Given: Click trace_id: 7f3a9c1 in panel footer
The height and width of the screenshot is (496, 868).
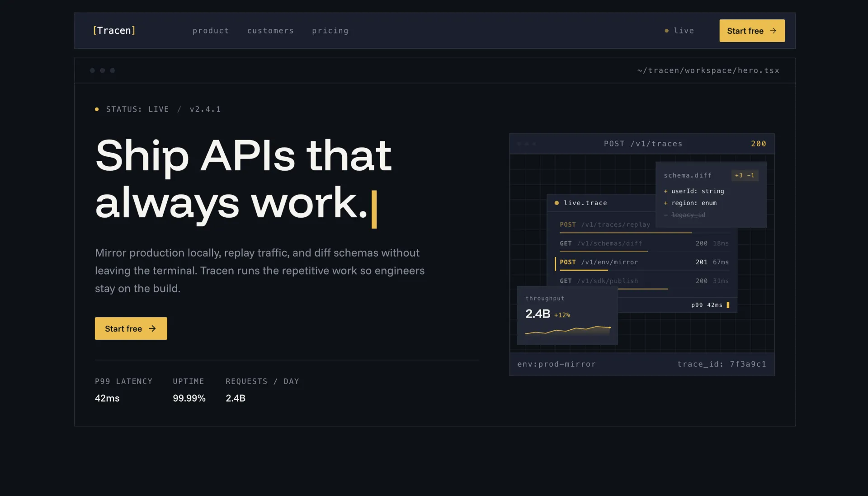Looking at the screenshot, I should (x=722, y=364).
